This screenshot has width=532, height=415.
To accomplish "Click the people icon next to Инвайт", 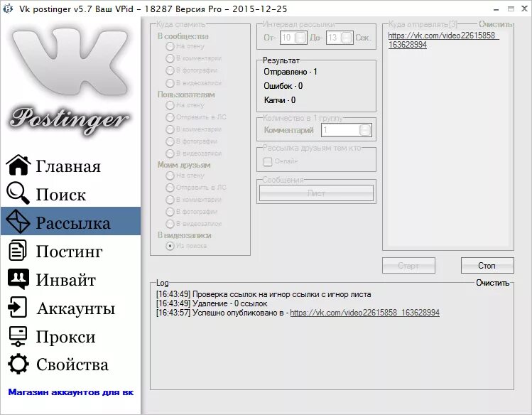I will tap(18, 279).
